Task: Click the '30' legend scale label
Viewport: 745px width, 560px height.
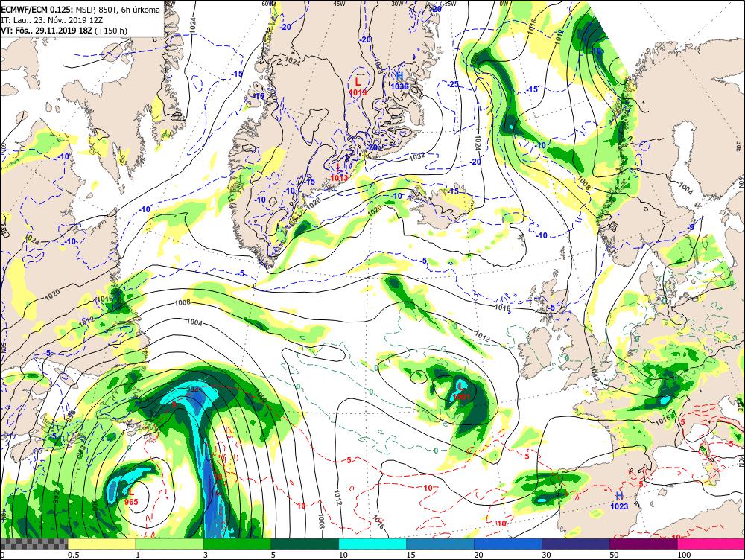Action: (546, 555)
